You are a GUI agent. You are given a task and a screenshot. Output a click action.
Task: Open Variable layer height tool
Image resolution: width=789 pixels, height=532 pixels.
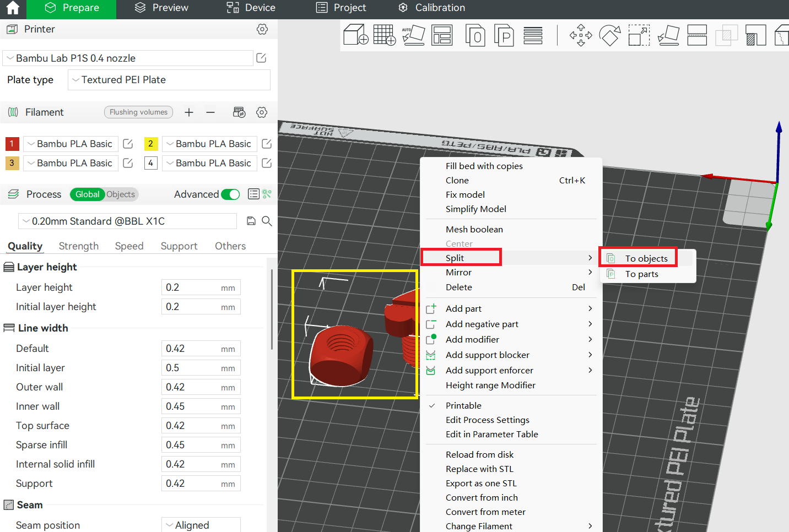[533, 35]
